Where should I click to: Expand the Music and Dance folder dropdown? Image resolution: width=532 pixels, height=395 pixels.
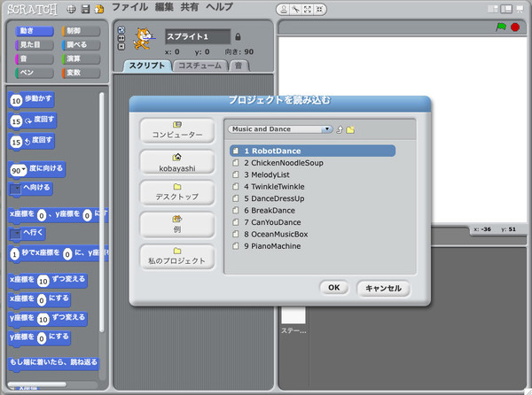click(x=327, y=129)
